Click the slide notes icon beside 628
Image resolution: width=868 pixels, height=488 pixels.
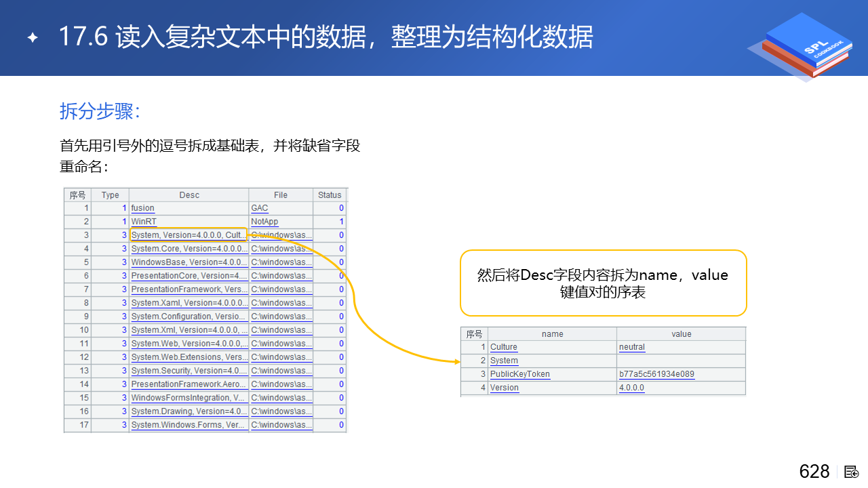click(x=852, y=472)
